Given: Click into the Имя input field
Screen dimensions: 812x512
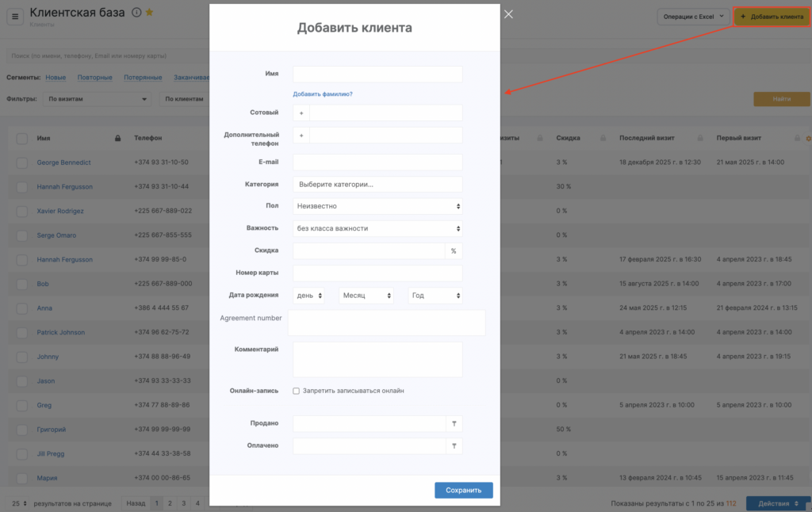Looking at the screenshot, I should tap(377, 74).
